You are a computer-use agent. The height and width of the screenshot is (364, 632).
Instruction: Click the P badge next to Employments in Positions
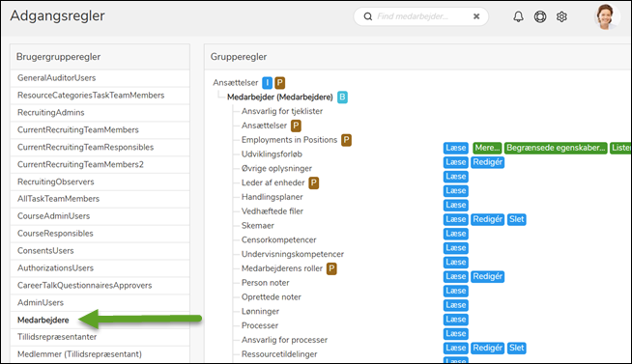[346, 140]
